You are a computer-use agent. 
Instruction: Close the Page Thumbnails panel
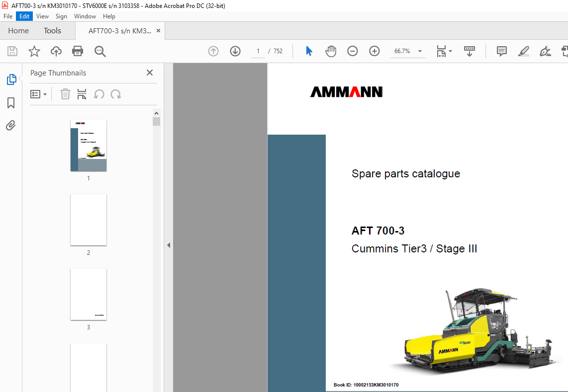[150, 73]
